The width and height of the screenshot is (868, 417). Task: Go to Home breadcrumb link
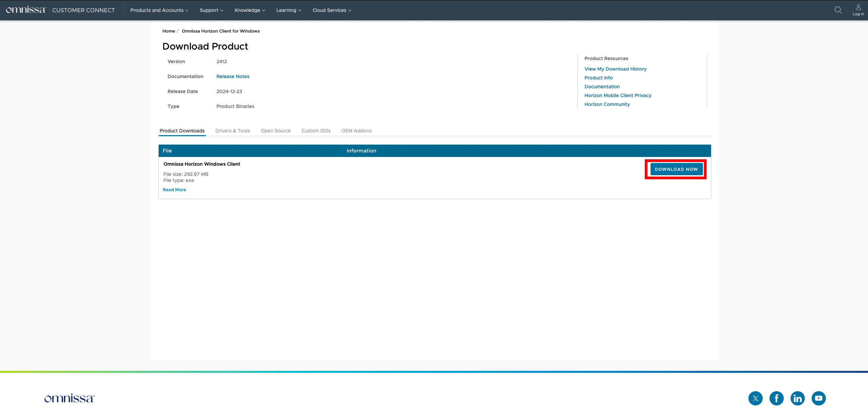169,31
